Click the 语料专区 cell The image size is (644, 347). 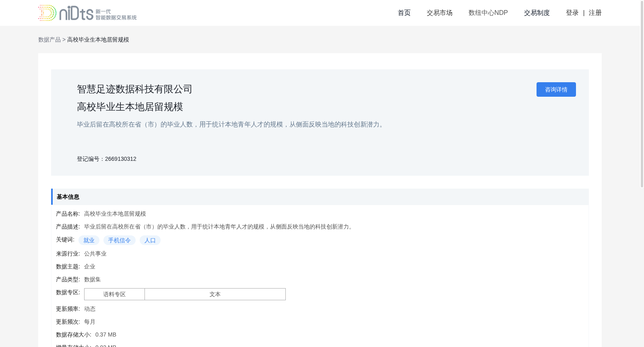(114, 294)
